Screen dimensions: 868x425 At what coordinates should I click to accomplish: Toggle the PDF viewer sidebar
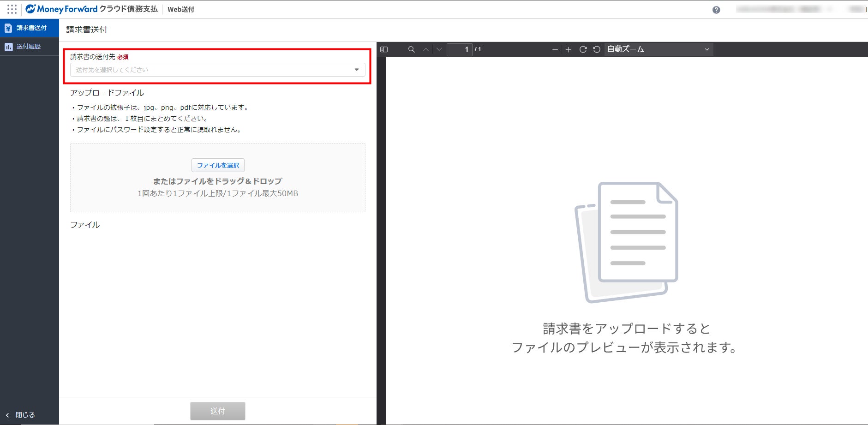384,49
